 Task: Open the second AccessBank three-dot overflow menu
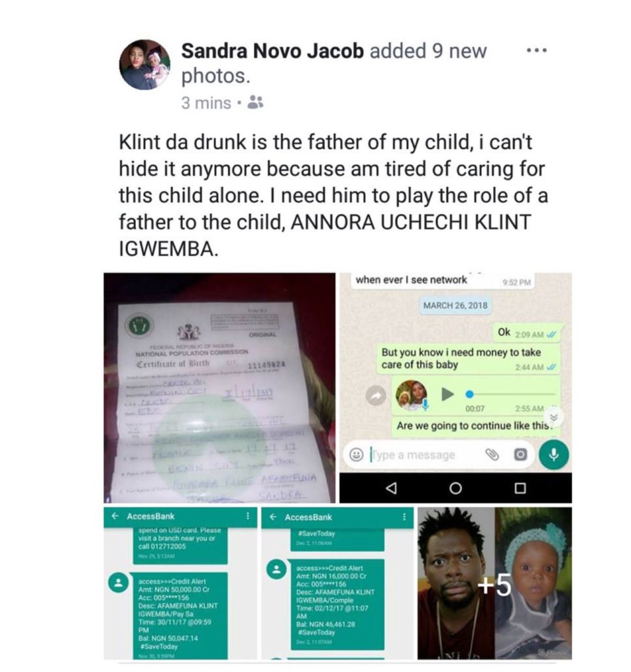click(404, 517)
